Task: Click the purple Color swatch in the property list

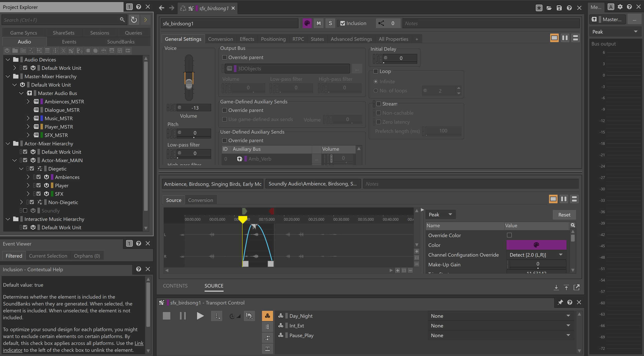Action: [536, 245]
